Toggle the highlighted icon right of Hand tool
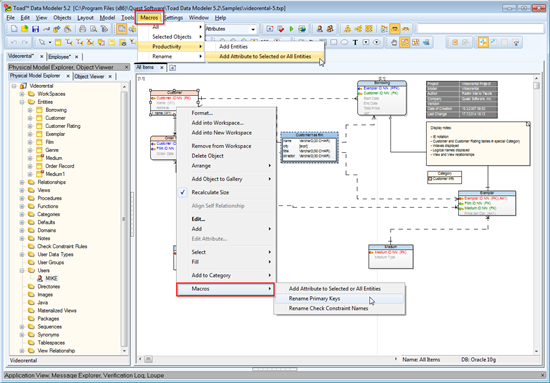 coord(405,42)
